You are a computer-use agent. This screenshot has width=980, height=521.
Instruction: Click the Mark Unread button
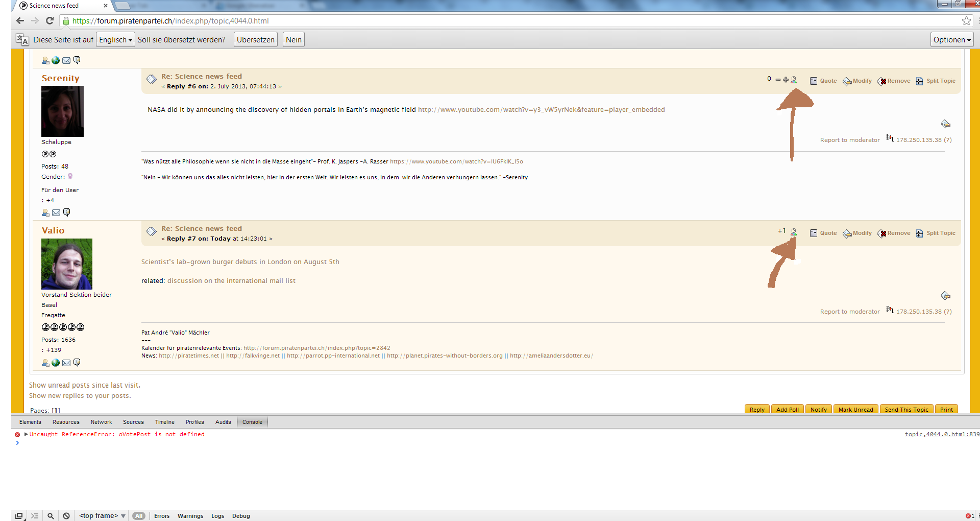pos(855,410)
